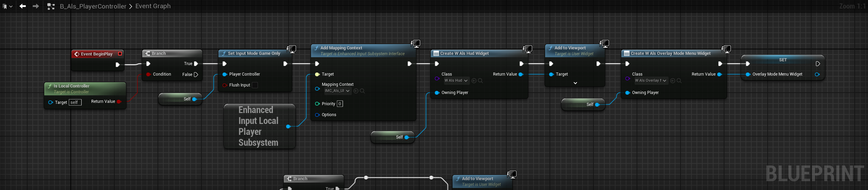Click the Owning Player pin on Overlay Mode Menu

(627, 93)
